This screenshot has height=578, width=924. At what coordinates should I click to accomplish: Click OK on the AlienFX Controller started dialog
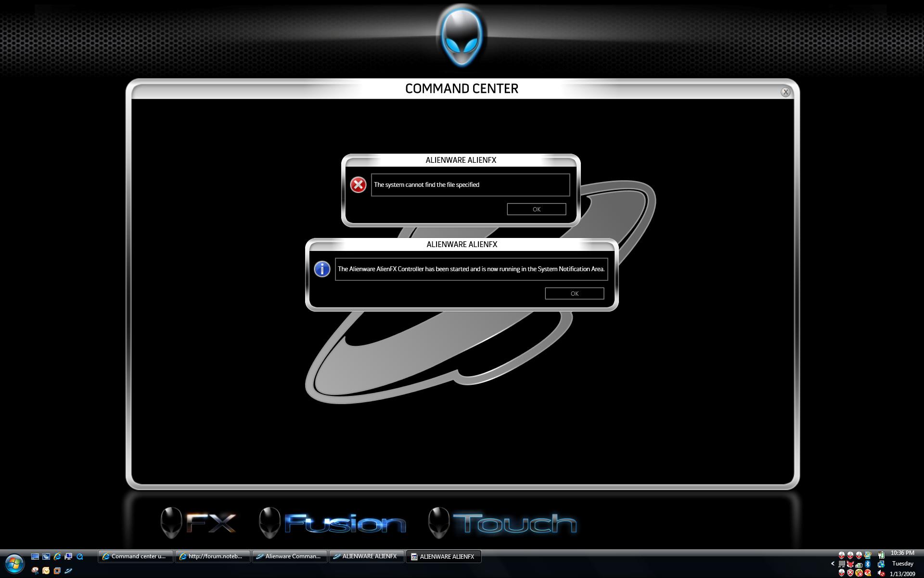click(574, 293)
